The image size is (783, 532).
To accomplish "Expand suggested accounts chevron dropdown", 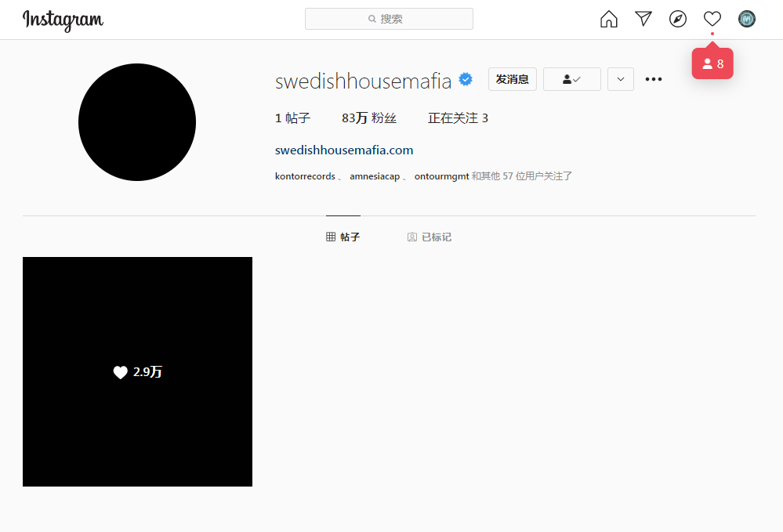I will point(620,79).
